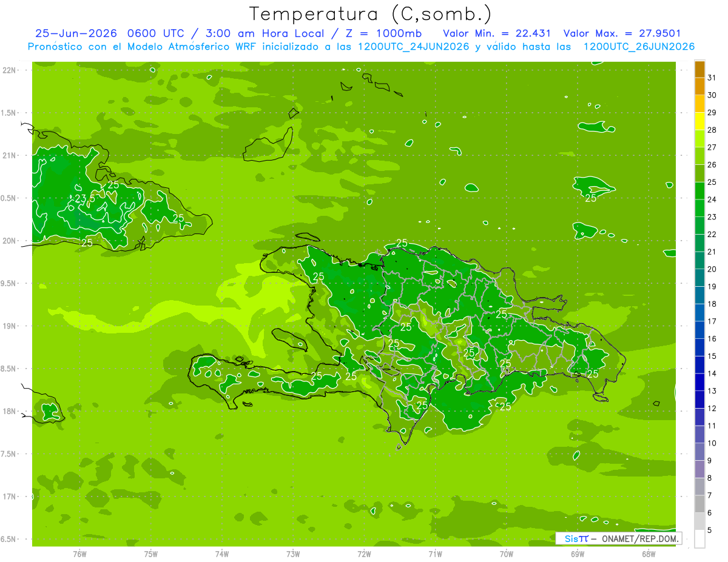
Task: Click the green legend swatch between 24 and 25
Action: tap(699, 191)
